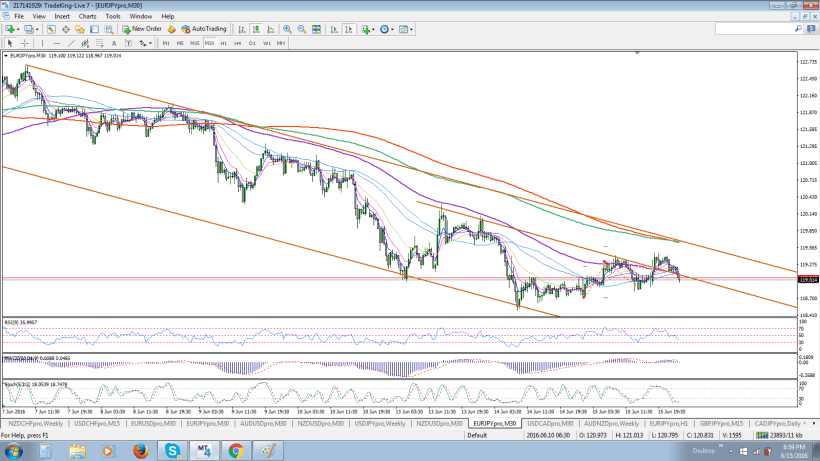Select the vertical line tool

[42, 43]
